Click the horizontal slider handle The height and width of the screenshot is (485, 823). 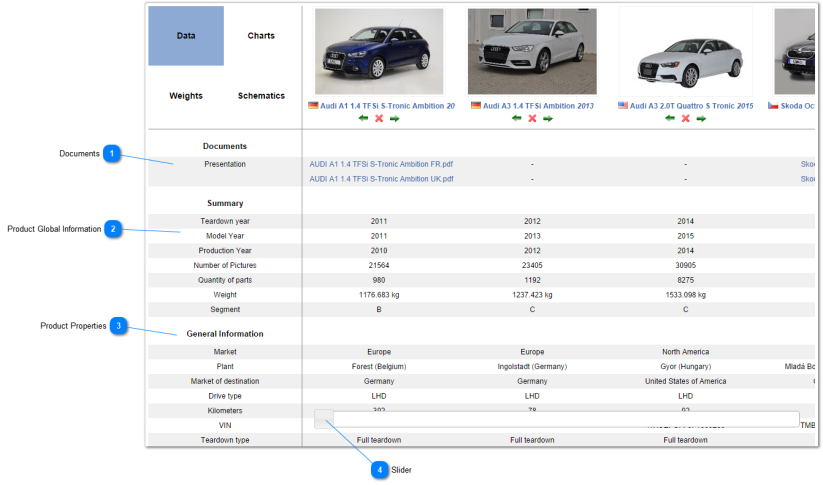pyautogui.click(x=324, y=419)
